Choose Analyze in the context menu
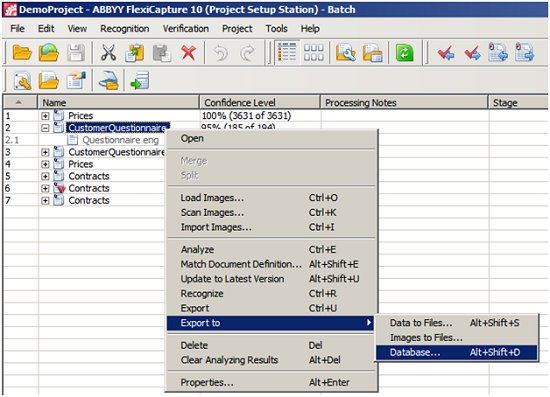 tap(271, 250)
